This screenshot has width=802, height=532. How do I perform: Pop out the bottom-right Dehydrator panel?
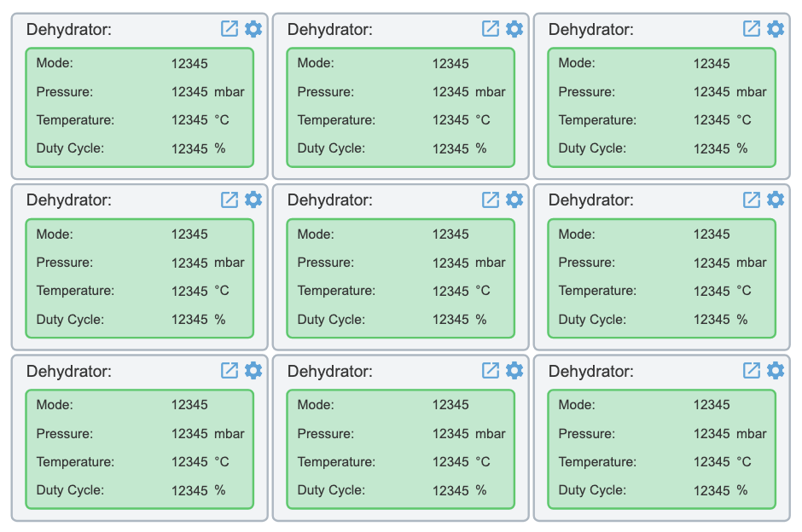click(752, 371)
